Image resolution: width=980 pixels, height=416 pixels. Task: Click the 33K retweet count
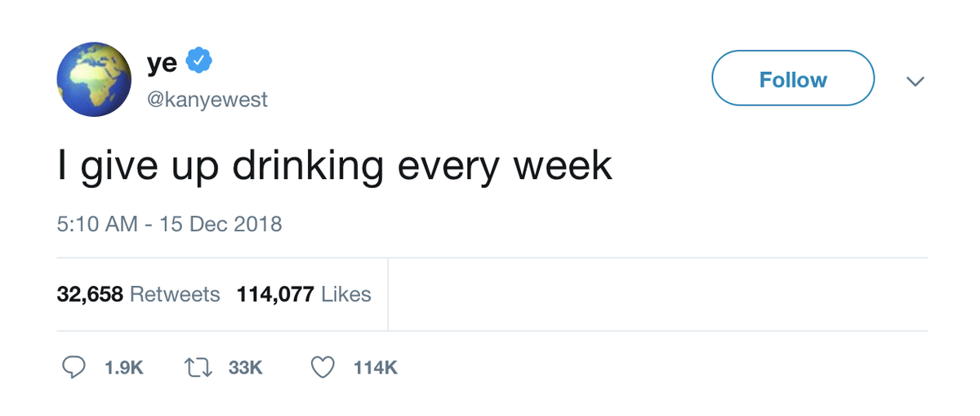coord(245,369)
